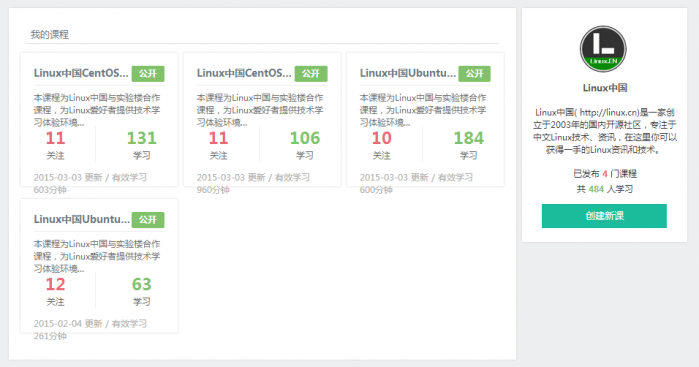Click the 共 484 人学习 stat
The width and height of the screenshot is (699, 367).
(604, 189)
